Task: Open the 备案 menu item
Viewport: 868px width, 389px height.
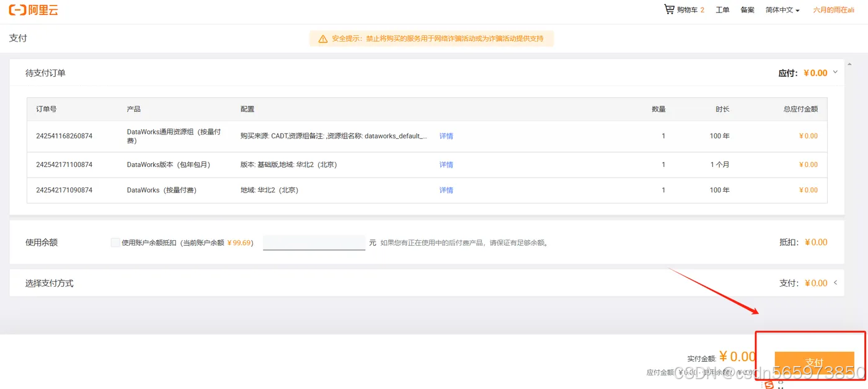Action: (748, 10)
